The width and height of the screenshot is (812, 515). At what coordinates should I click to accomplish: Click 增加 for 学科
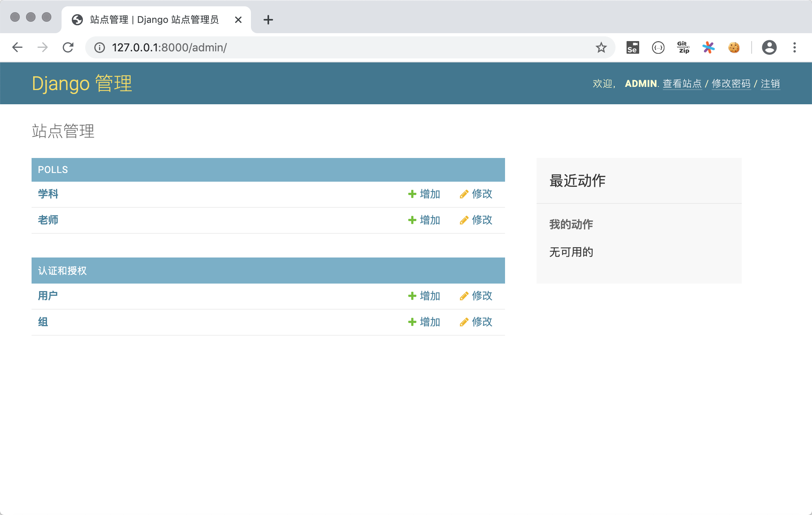click(x=425, y=194)
